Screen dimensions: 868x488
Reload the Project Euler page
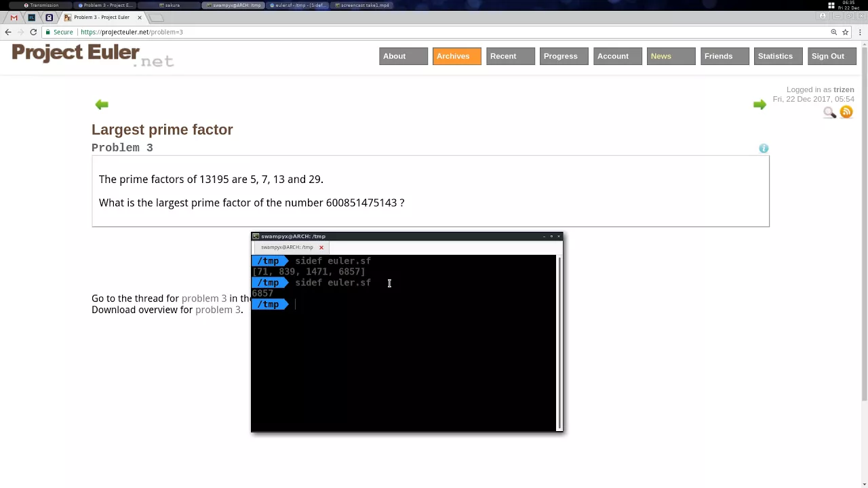click(33, 32)
